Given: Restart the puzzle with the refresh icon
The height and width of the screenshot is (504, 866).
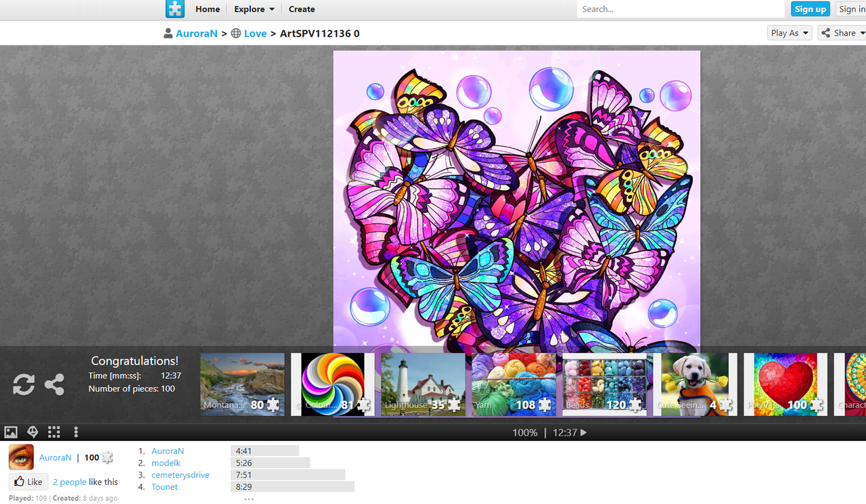Looking at the screenshot, I should click(x=24, y=384).
